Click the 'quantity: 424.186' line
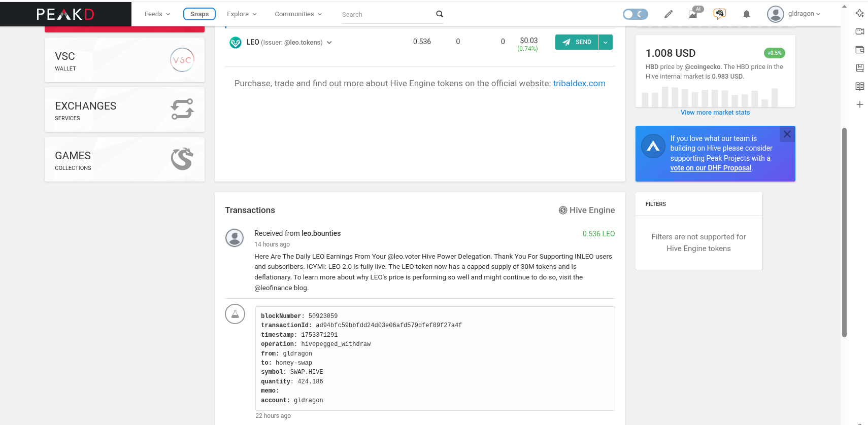Viewport: 868px width, 425px height. [x=292, y=381]
